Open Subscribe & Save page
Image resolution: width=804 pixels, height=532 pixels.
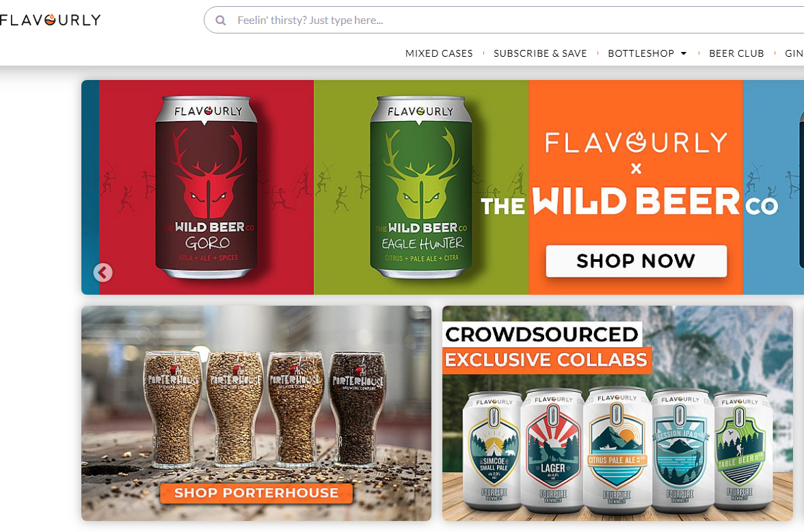(540, 53)
